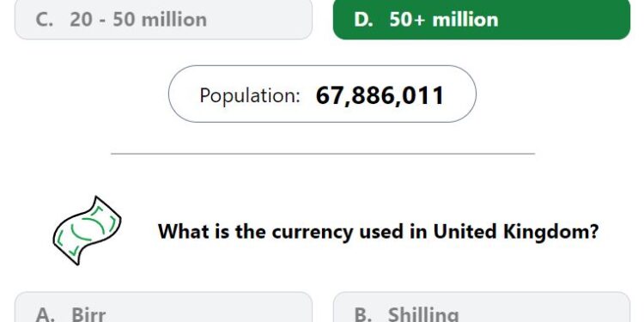Click the "20 - 50 million" text

(138, 20)
